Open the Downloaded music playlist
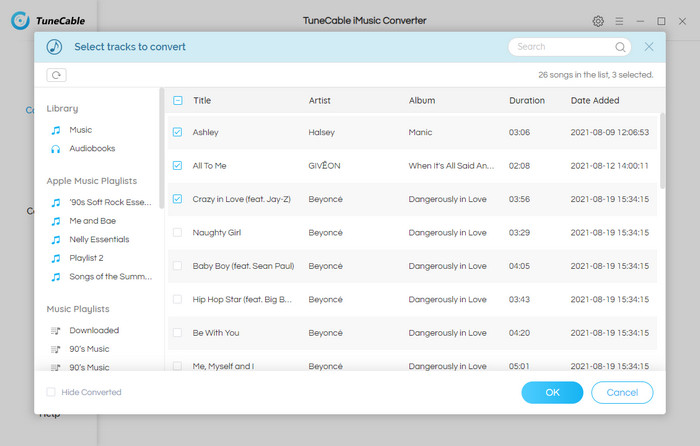 click(x=94, y=330)
